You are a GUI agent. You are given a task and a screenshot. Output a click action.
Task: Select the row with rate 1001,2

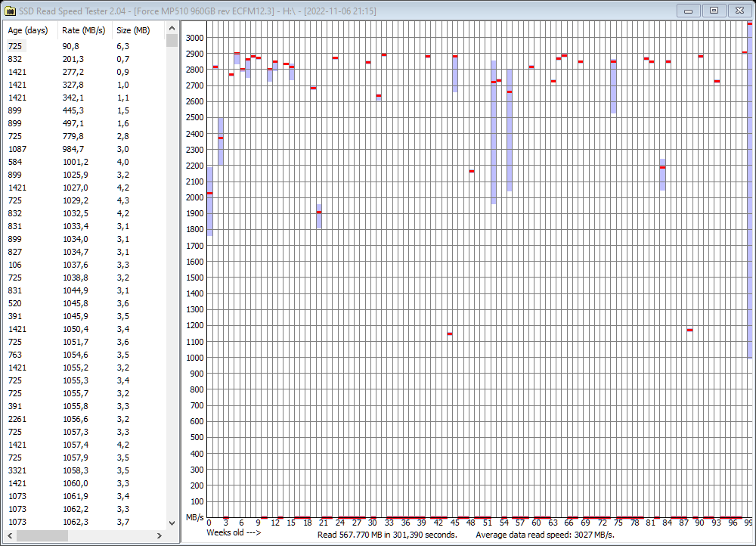pos(85,162)
